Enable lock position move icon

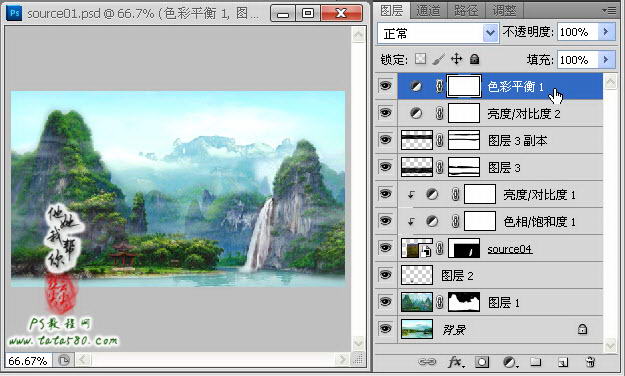coord(456,59)
